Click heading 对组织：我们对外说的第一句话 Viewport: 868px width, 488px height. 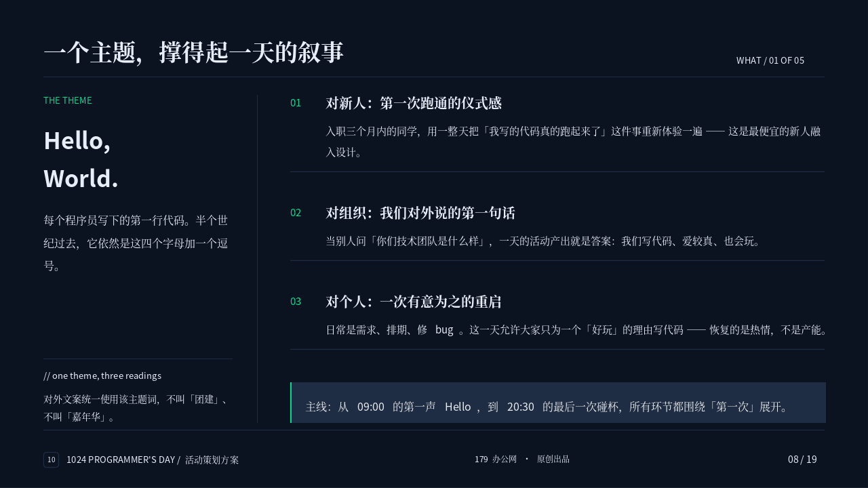pos(420,213)
